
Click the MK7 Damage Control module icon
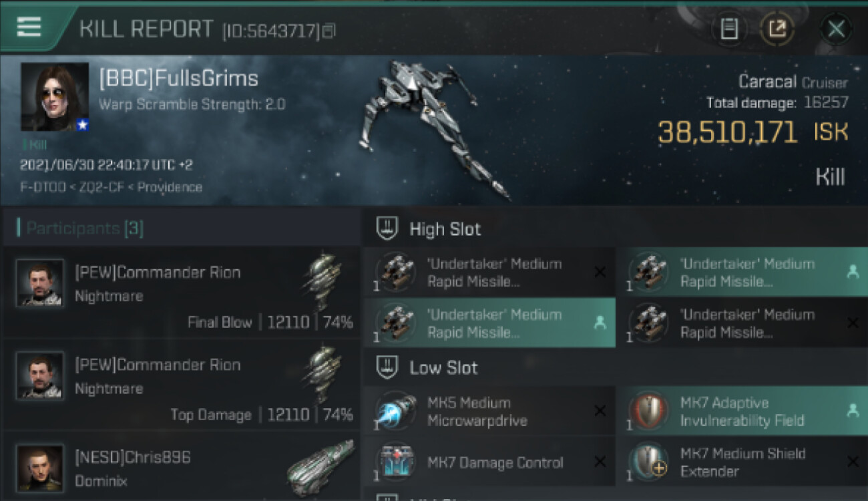[x=396, y=462]
